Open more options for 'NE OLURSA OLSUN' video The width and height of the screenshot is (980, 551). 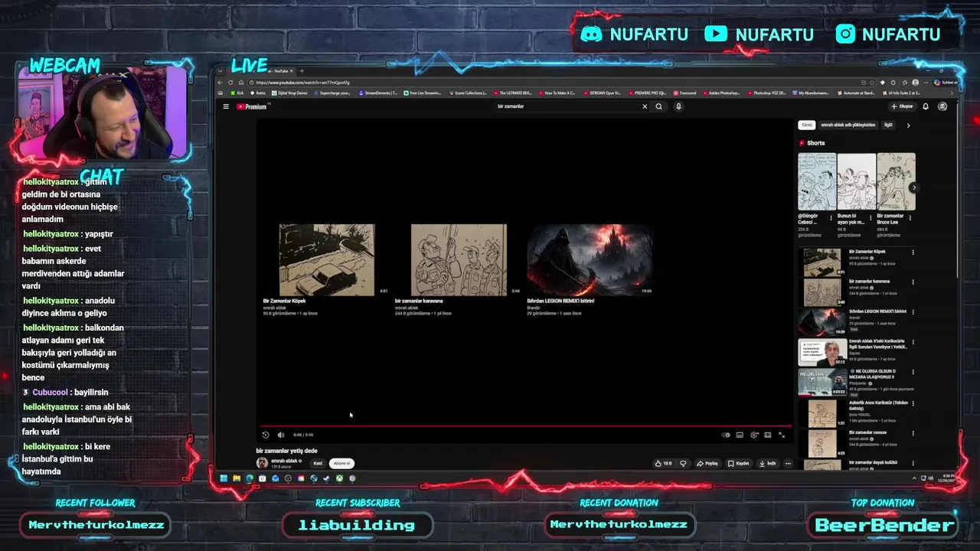pyautogui.click(x=913, y=372)
